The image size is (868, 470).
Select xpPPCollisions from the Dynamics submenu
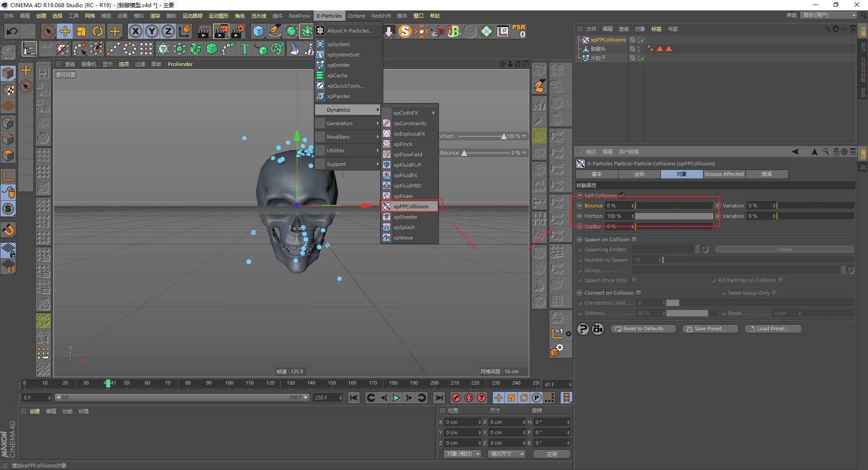pos(410,206)
